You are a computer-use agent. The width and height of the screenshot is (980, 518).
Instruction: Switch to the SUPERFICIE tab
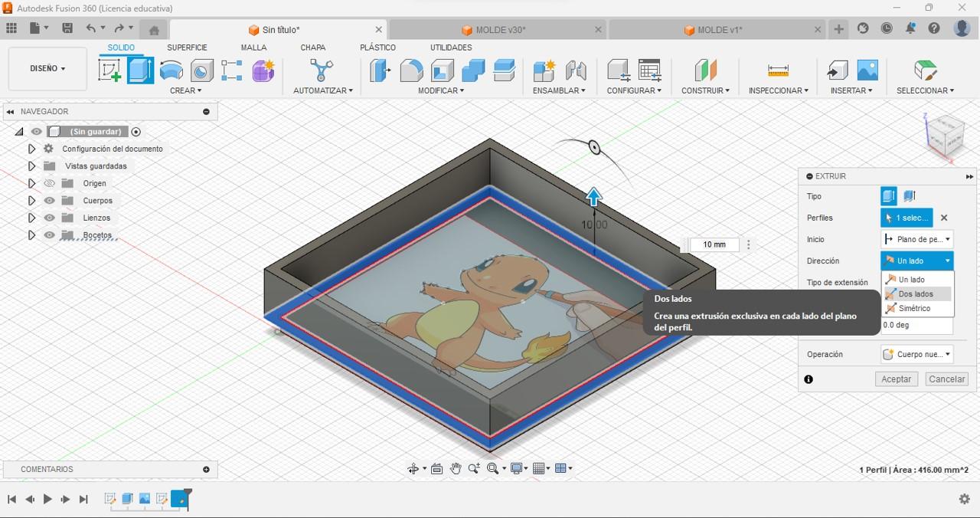pyautogui.click(x=187, y=48)
